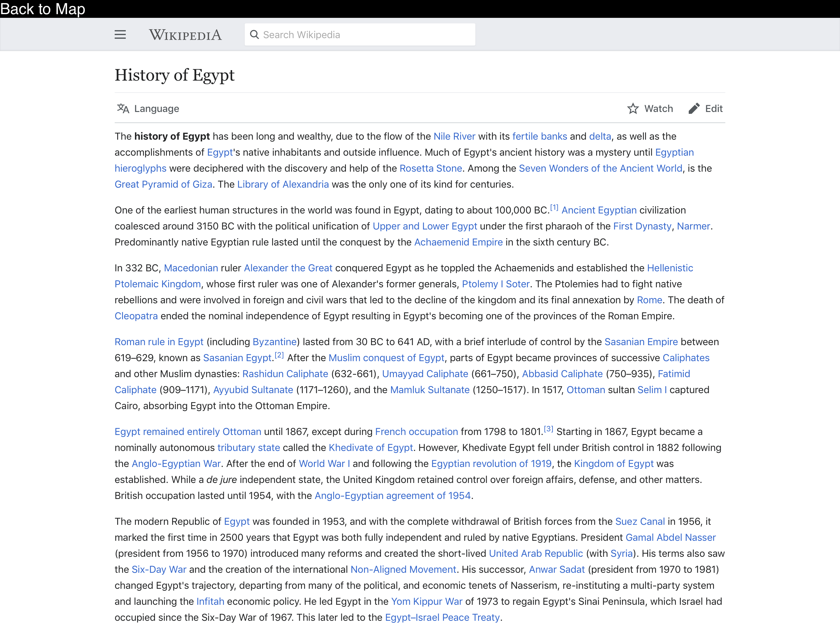
Task: Open the Rome link
Action: point(649,300)
